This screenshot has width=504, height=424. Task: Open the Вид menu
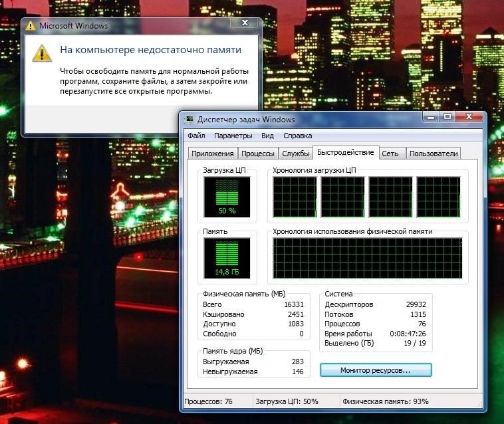pos(267,136)
